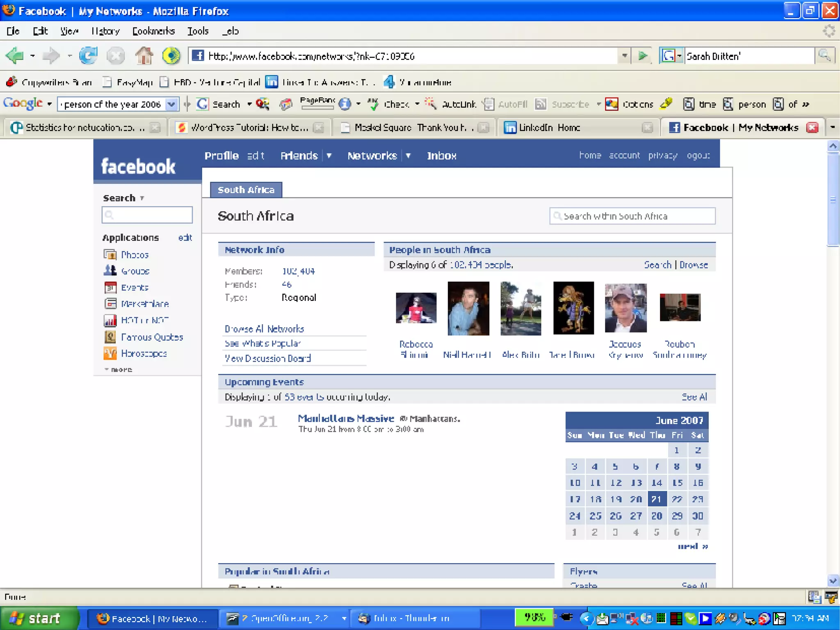The height and width of the screenshot is (630, 840).
Task: Open the Photos application icon in the sidebar
Action: click(110, 255)
